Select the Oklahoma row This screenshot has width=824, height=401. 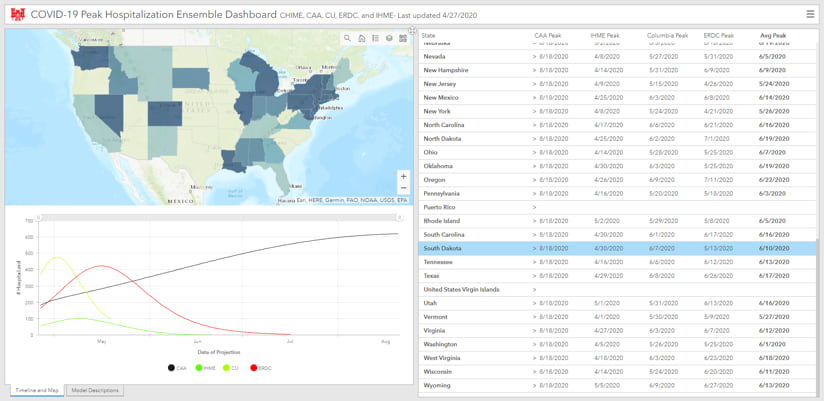coord(617,166)
